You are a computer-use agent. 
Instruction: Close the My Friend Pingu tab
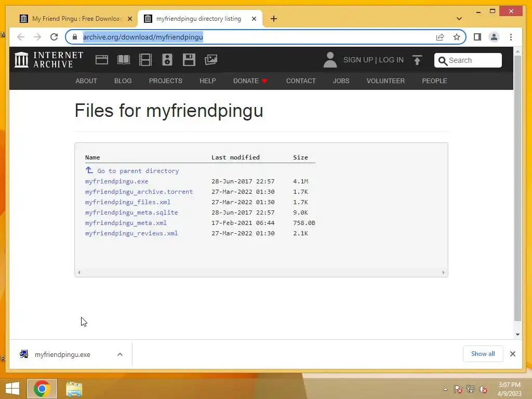(129, 19)
